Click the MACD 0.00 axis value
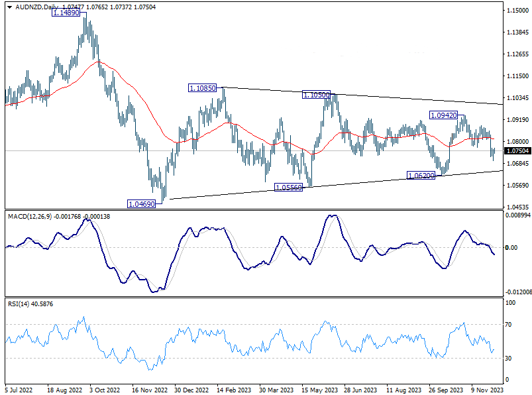The image size is (532, 395). [511, 248]
